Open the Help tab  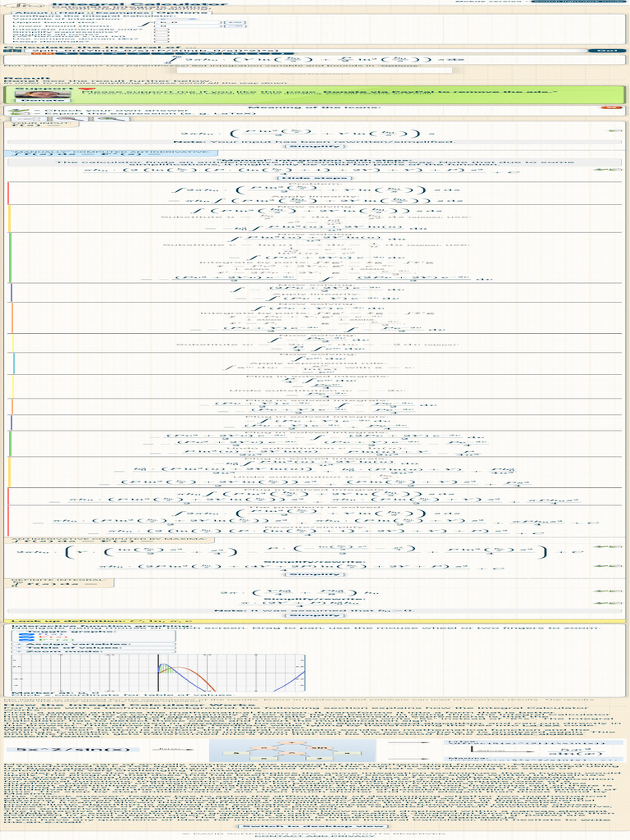pos(71,13)
